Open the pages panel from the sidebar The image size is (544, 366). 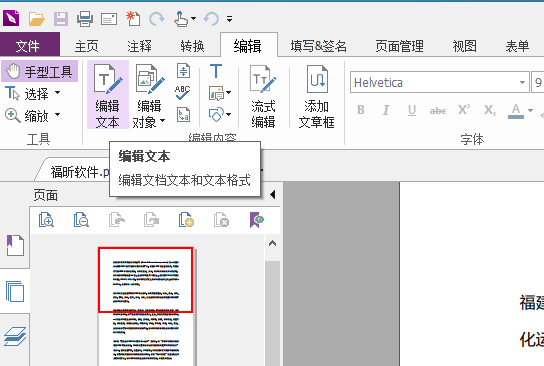[x=15, y=291]
